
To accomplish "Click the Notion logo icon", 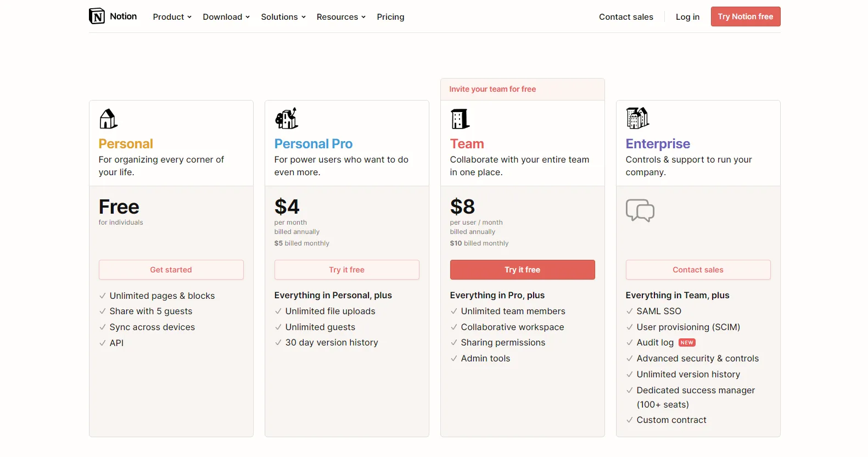I will [97, 16].
